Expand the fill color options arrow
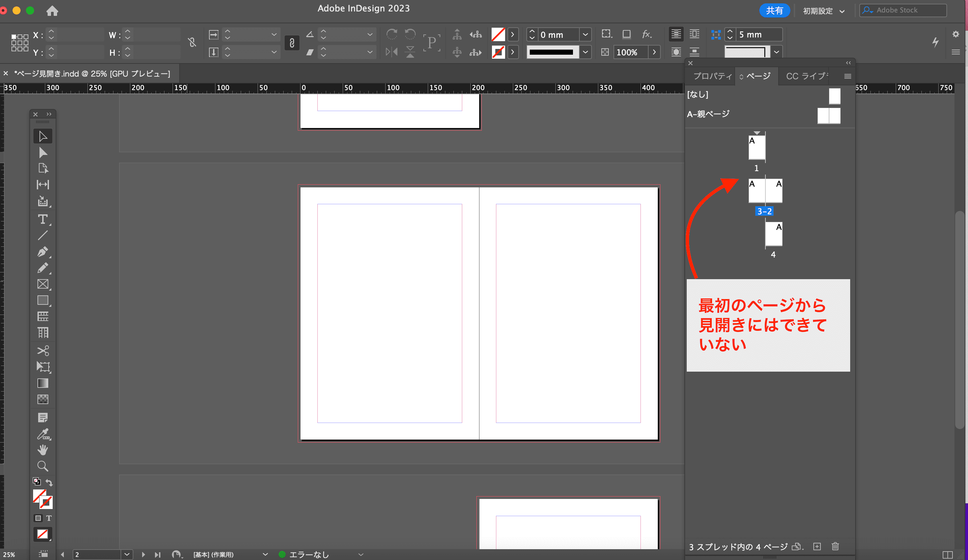This screenshot has height=560, width=968. tap(513, 34)
